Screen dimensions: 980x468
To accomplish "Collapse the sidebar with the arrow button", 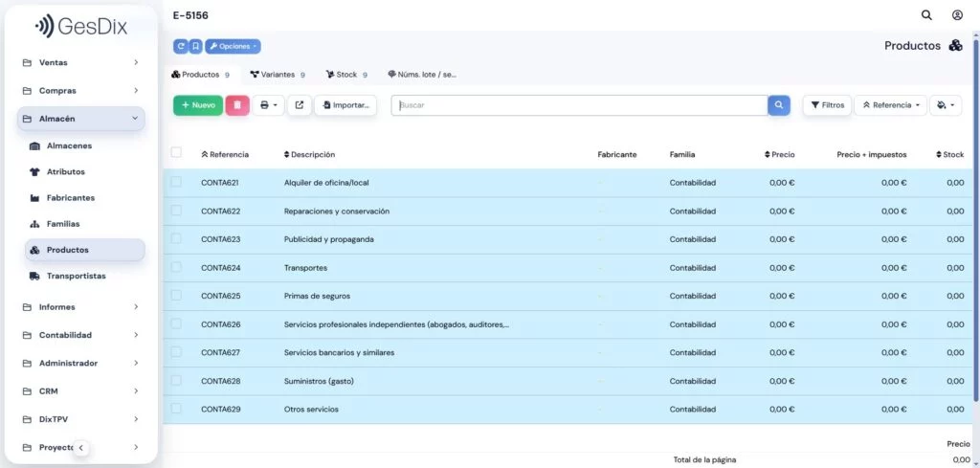I will pyautogui.click(x=80, y=447).
